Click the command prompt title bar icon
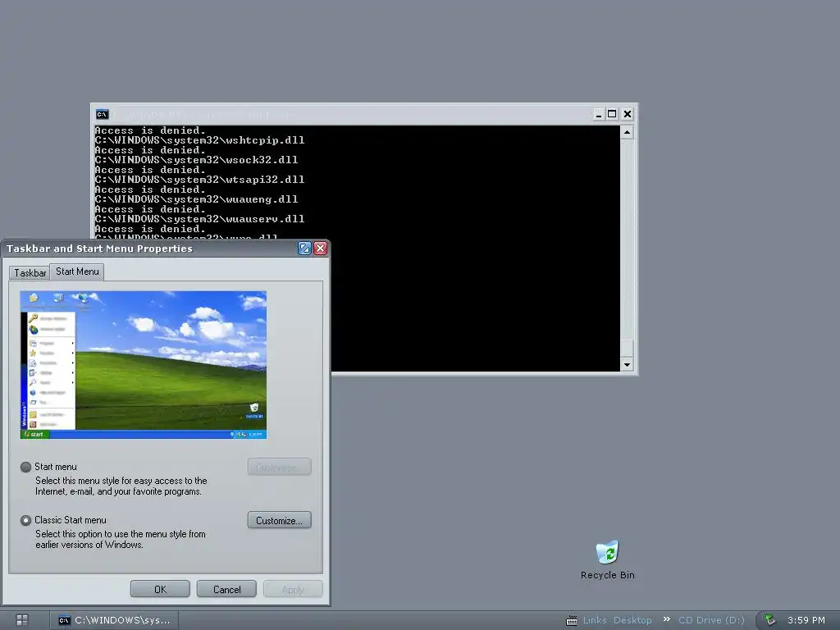840x630 pixels. click(103, 114)
